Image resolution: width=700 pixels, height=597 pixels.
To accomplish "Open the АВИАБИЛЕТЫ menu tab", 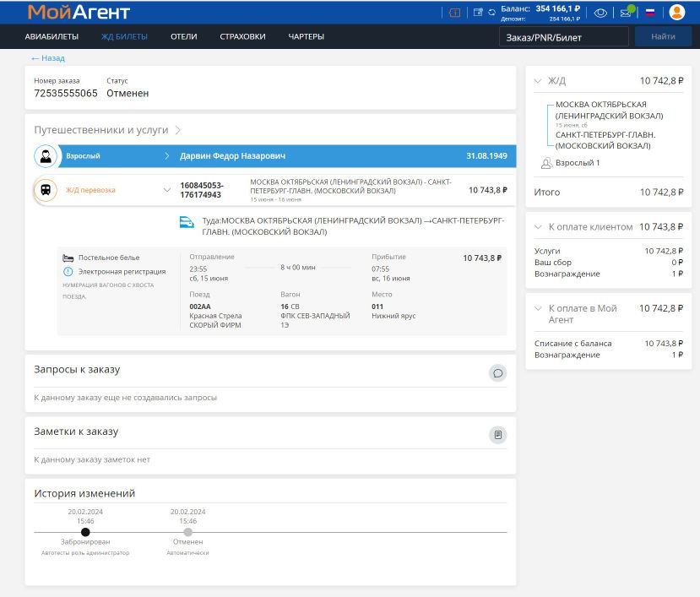I will (x=52, y=37).
